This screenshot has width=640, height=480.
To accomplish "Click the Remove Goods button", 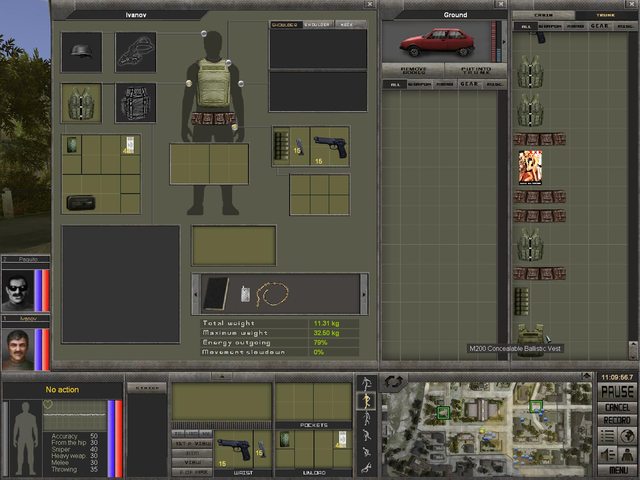I will point(413,70).
